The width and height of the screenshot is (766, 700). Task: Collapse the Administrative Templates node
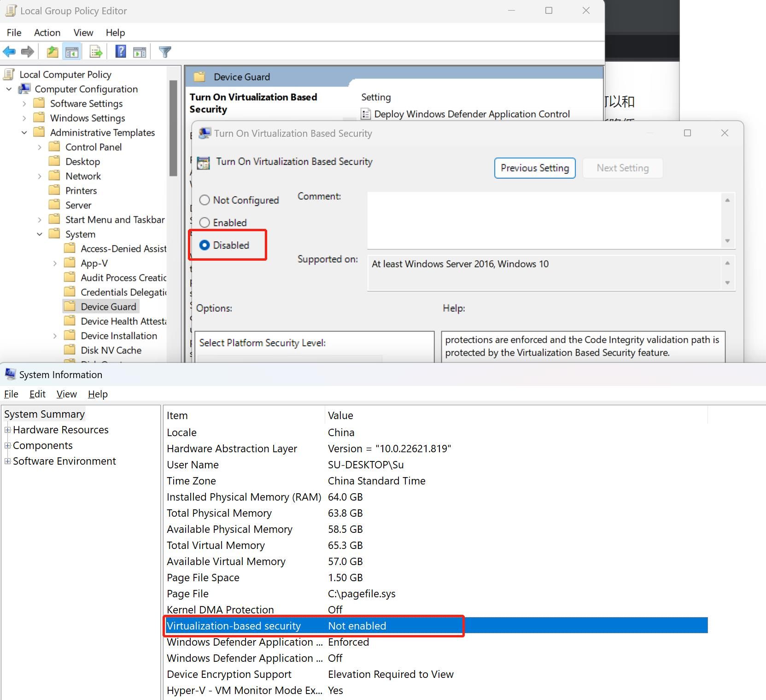pos(24,133)
